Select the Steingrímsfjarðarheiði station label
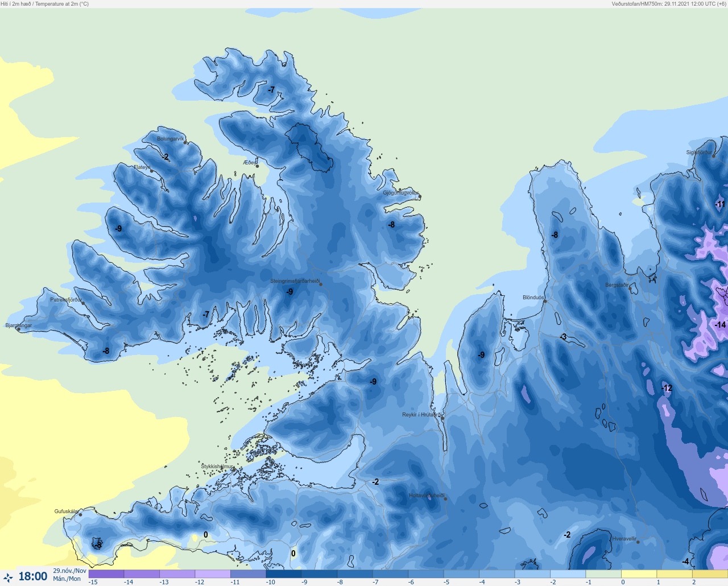This screenshot has height=586, width=728. [x=295, y=281]
